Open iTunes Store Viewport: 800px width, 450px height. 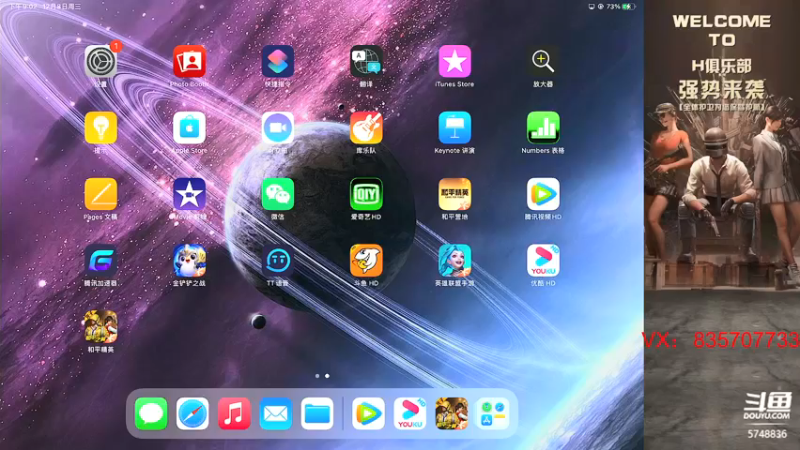click(x=455, y=61)
